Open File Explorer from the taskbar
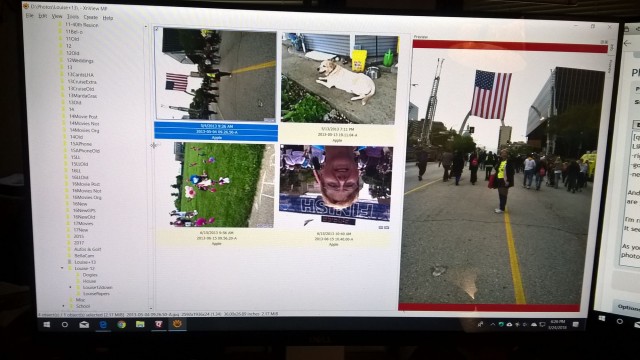 [x=140, y=324]
